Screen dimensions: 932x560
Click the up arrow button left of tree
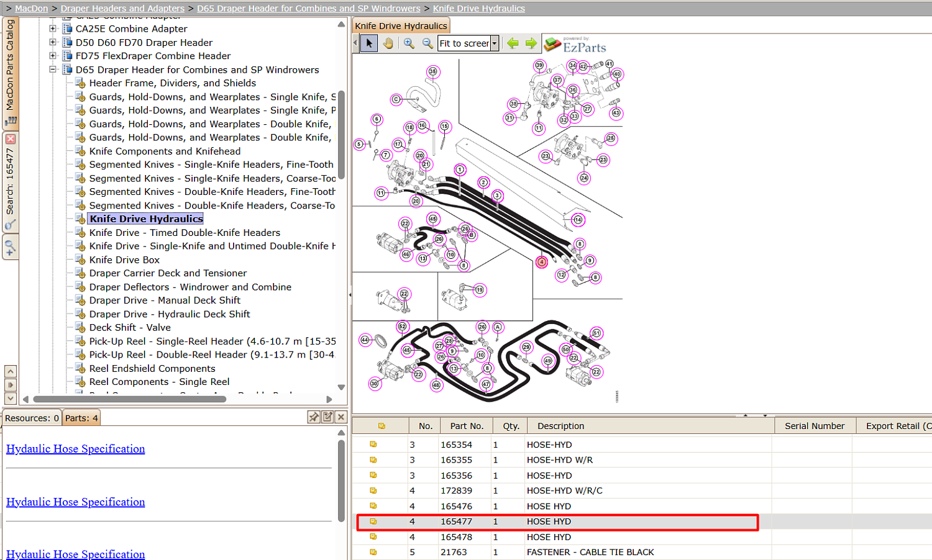coord(11,371)
